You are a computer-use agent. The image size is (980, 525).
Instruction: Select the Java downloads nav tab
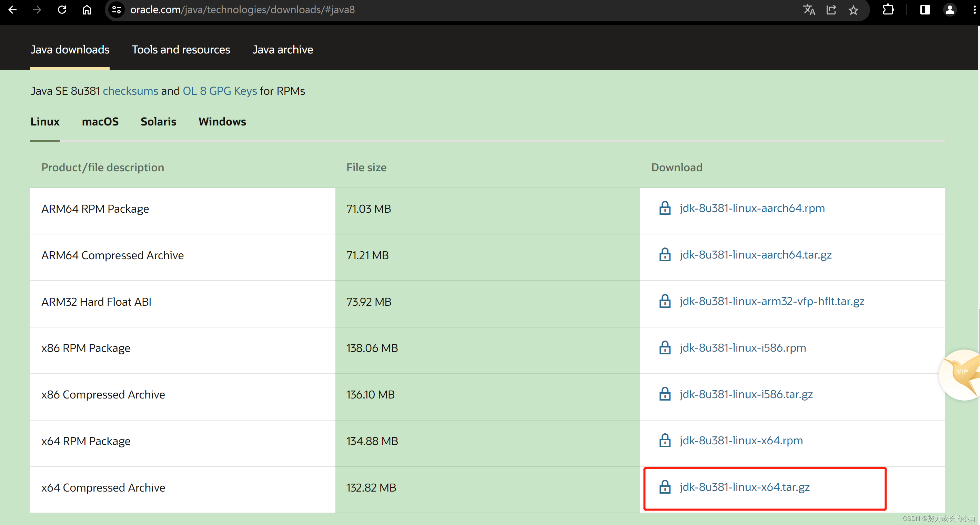coord(70,49)
